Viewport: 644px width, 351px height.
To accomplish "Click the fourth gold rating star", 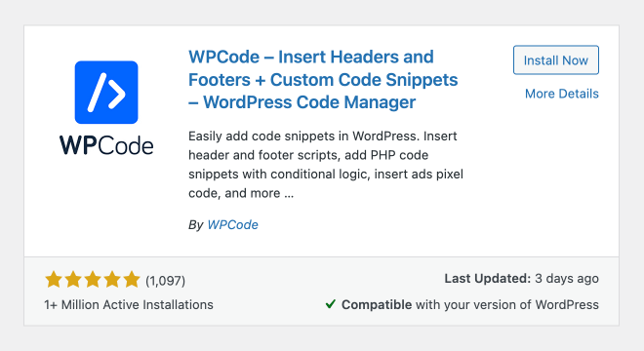I will click(111, 280).
